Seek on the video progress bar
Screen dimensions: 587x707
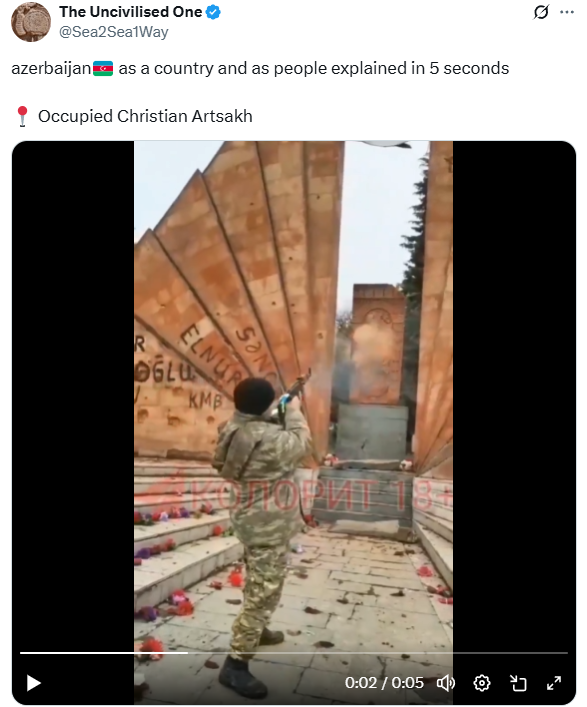pos(294,652)
